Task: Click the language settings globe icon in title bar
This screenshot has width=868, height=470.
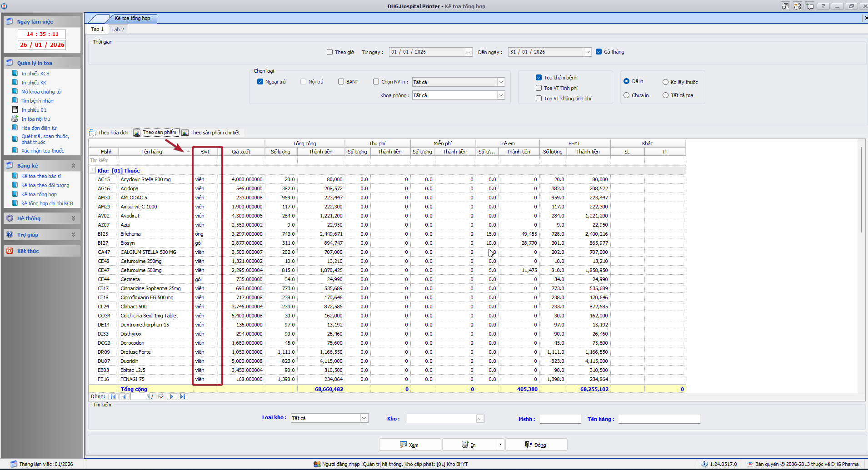Action: point(798,6)
